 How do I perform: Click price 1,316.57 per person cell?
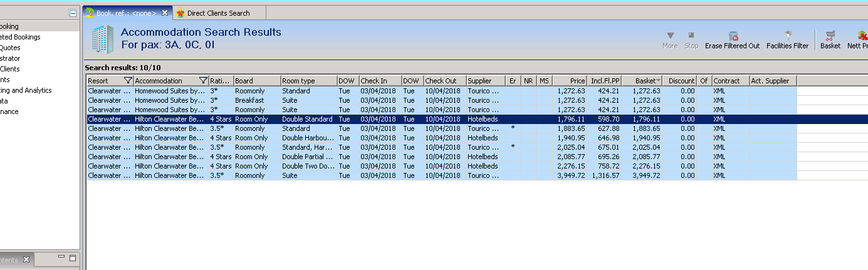click(x=605, y=175)
